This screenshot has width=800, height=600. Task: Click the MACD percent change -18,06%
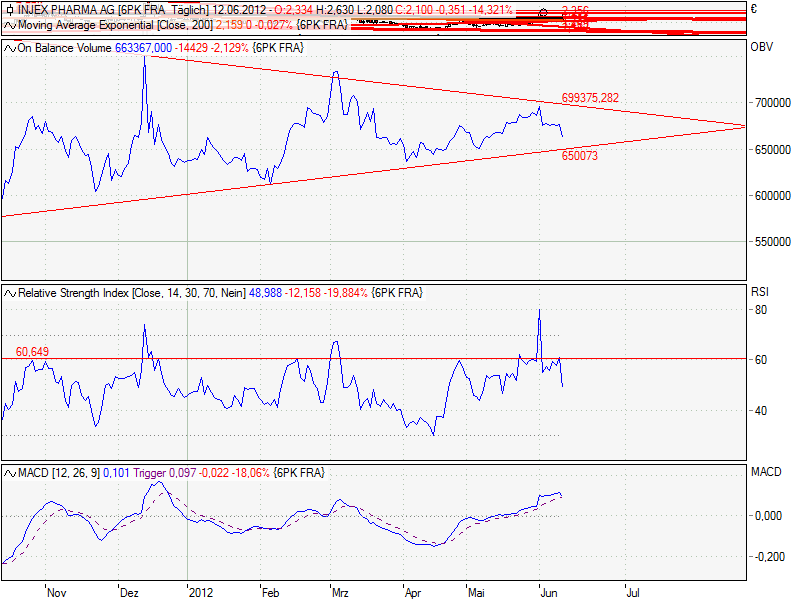coord(251,473)
